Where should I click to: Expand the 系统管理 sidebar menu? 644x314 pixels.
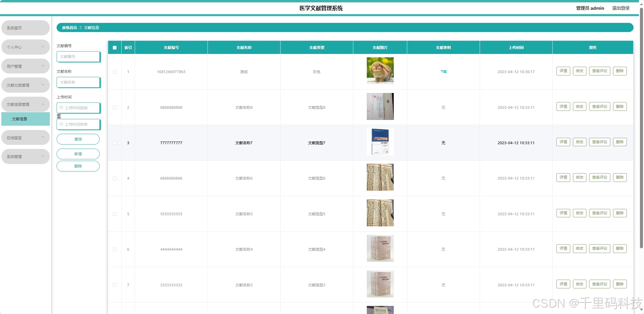[x=26, y=156]
